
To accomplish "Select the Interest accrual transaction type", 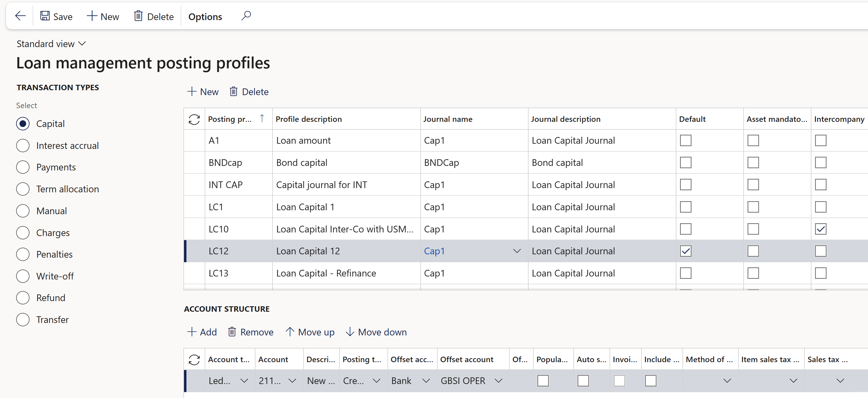I will point(23,146).
